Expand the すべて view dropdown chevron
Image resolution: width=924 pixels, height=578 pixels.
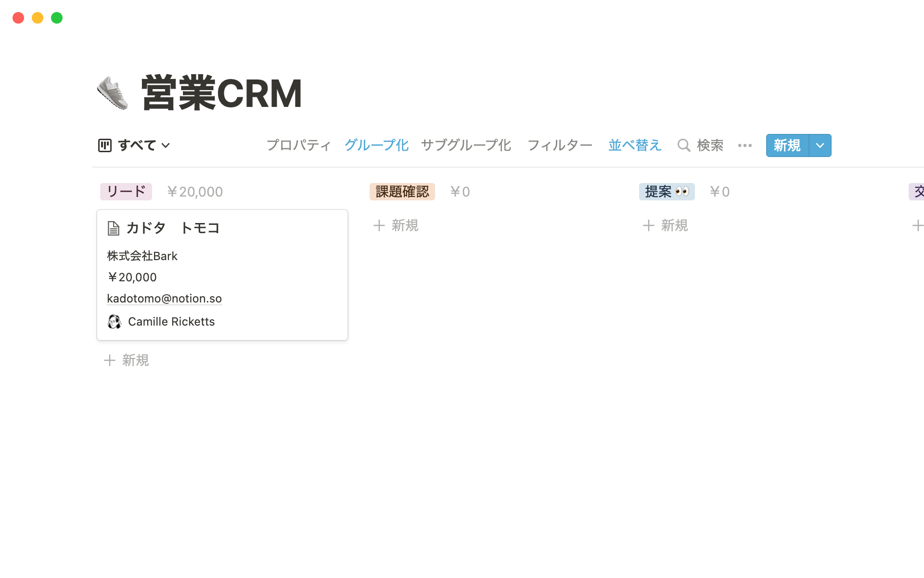(x=166, y=145)
